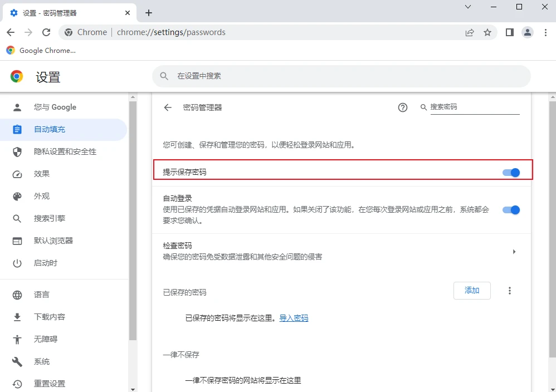The image size is (556, 392).
Task: Open the Chrome three-dot menu
Action: pos(545,32)
